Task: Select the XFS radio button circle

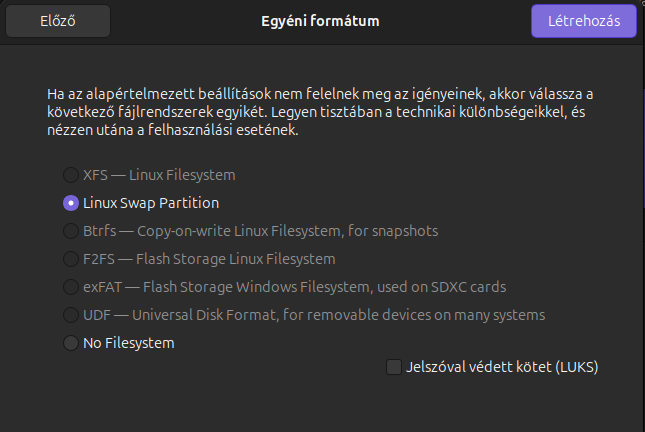Action: pos(71,175)
